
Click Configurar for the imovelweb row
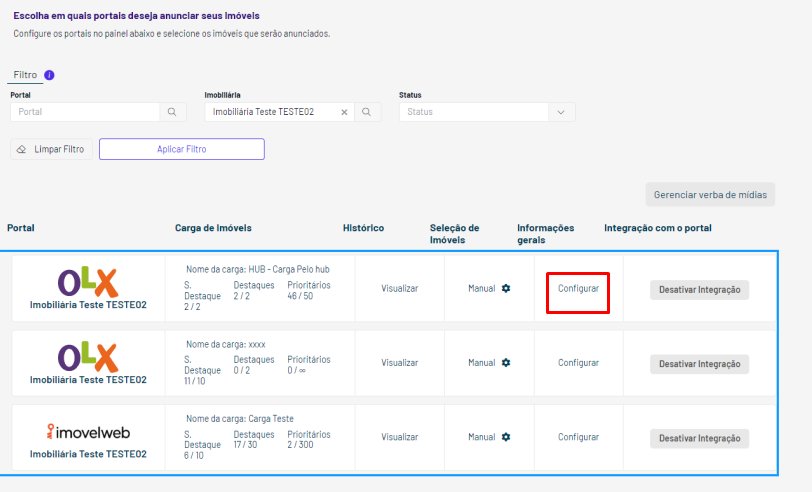click(x=578, y=437)
